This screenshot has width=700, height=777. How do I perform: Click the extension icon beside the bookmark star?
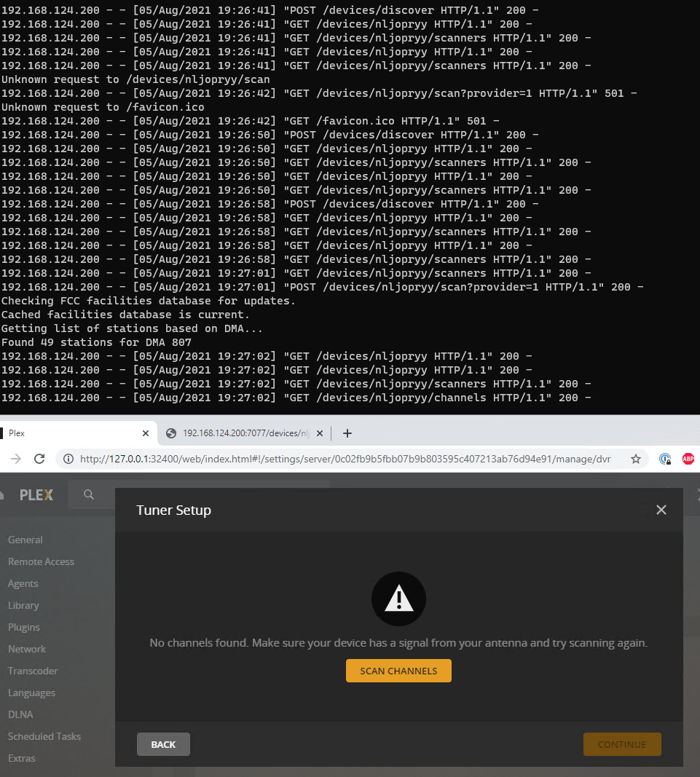[664, 460]
